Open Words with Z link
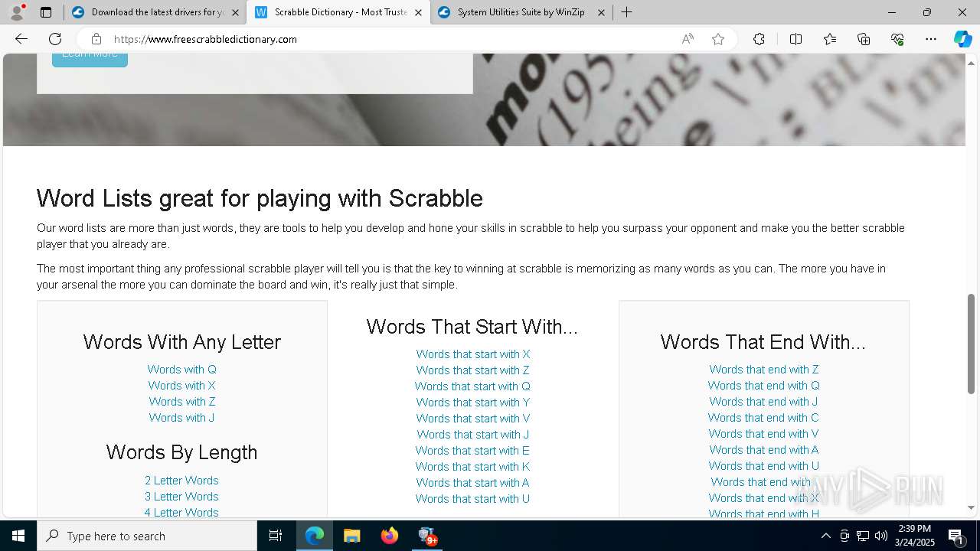980x551 pixels. coord(182,402)
